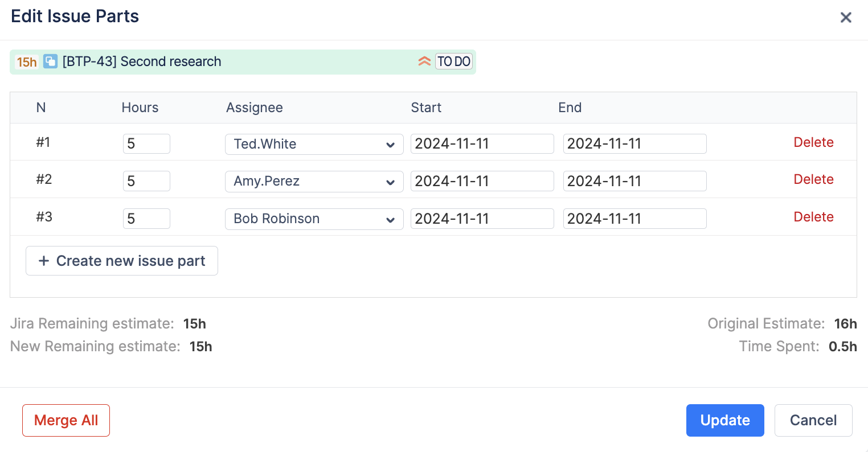Click the start date of part #3
This screenshot has width=868, height=452.
[x=482, y=219]
